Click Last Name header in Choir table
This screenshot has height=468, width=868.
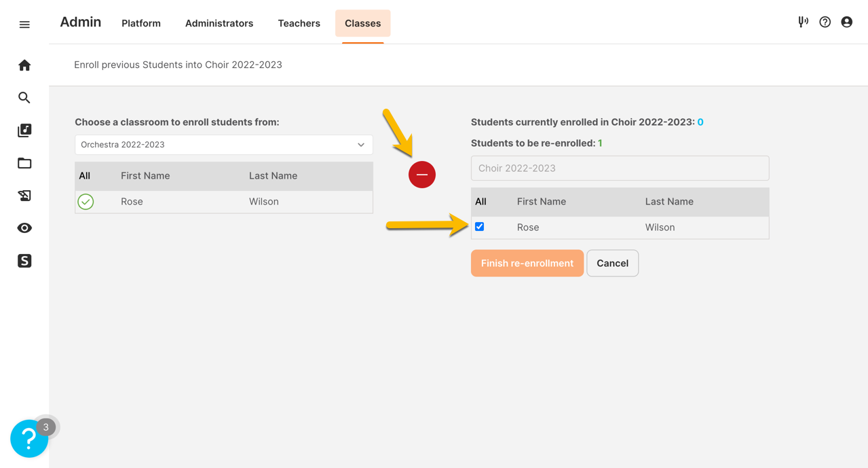tap(669, 202)
